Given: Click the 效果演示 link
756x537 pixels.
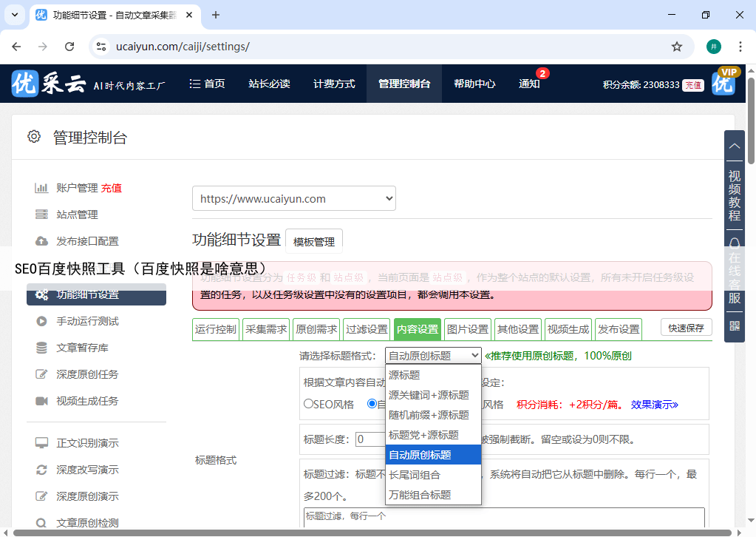Looking at the screenshot, I should point(654,405).
